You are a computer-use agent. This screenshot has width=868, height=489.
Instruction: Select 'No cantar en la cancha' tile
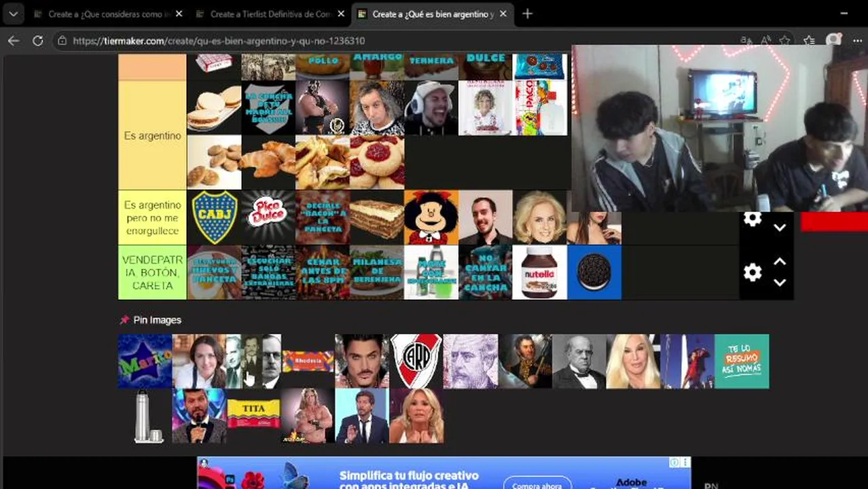pyautogui.click(x=486, y=272)
